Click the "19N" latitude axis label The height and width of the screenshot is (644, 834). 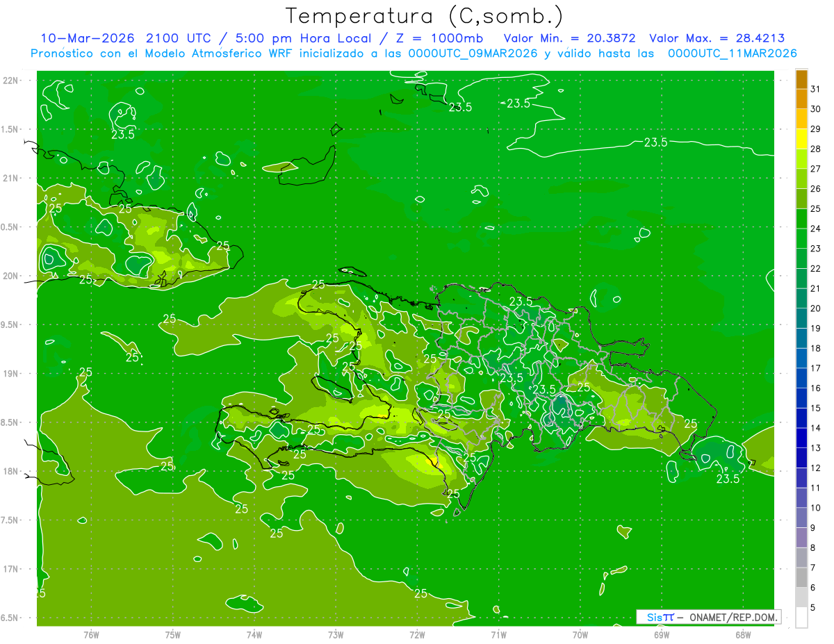[12, 374]
